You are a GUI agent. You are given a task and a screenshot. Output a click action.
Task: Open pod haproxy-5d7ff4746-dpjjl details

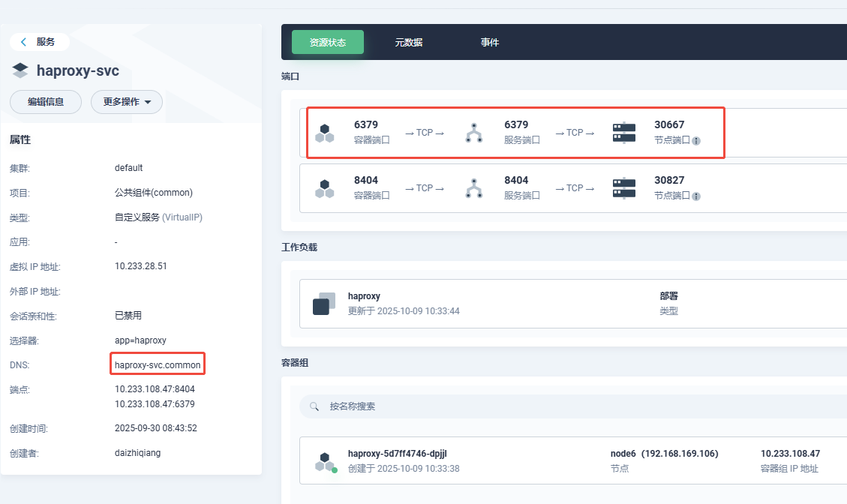click(x=402, y=454)
